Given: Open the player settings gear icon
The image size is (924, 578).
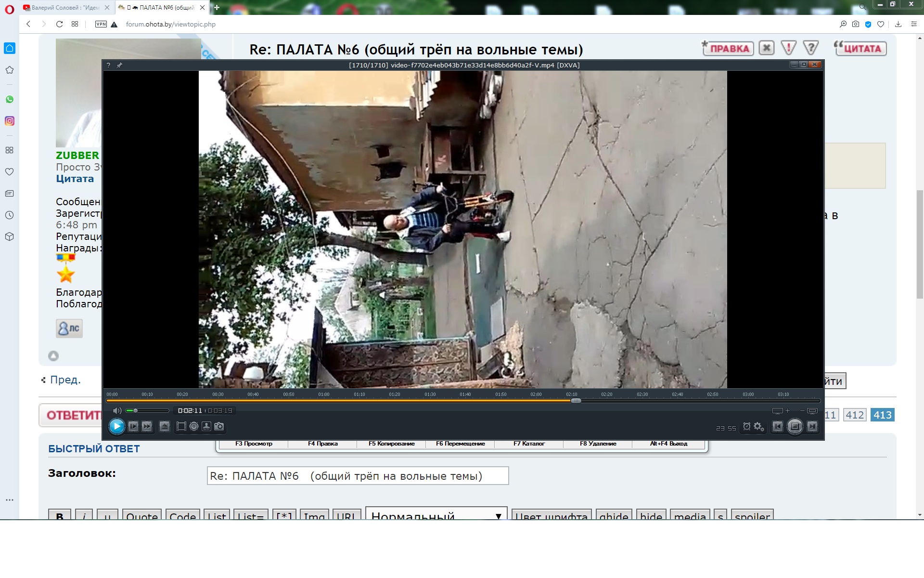Looking at the screenshot, I should click(x=758, y=427).
